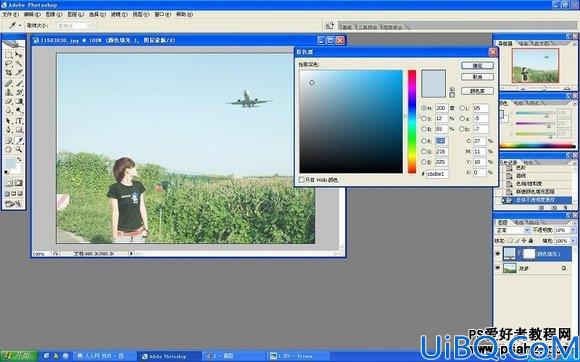
Task: Open the Layers panel flyout menu
Action: (x=573, y=222)
